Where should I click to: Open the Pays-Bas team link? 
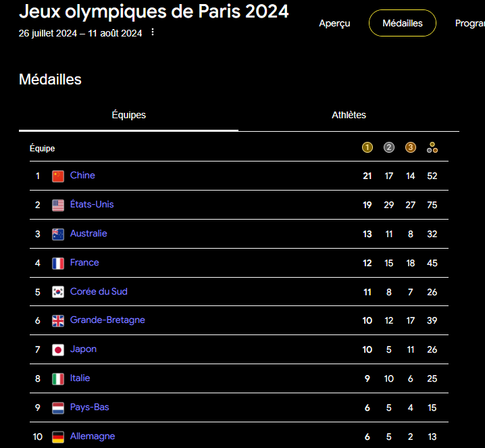[89, 407]
